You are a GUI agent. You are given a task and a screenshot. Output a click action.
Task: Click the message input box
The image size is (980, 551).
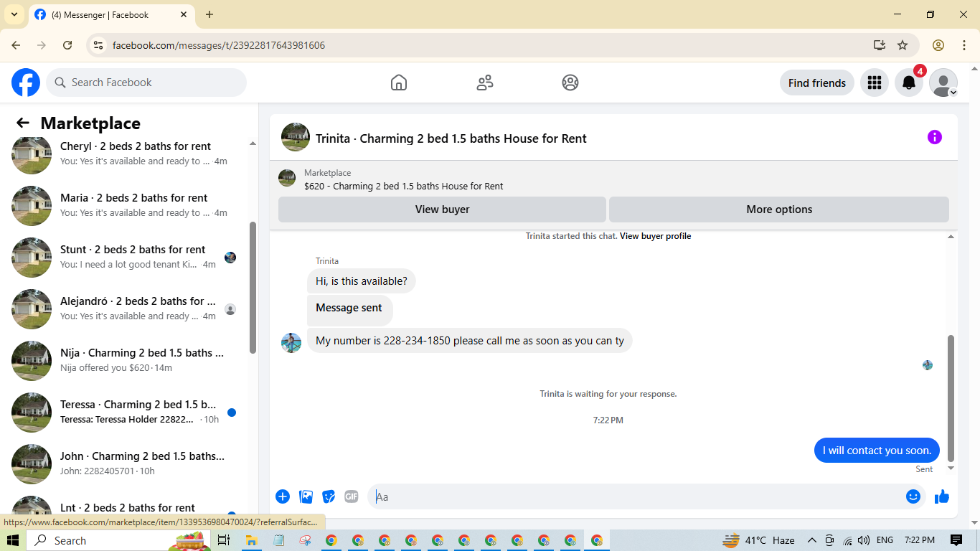click(x=639, y=496)
